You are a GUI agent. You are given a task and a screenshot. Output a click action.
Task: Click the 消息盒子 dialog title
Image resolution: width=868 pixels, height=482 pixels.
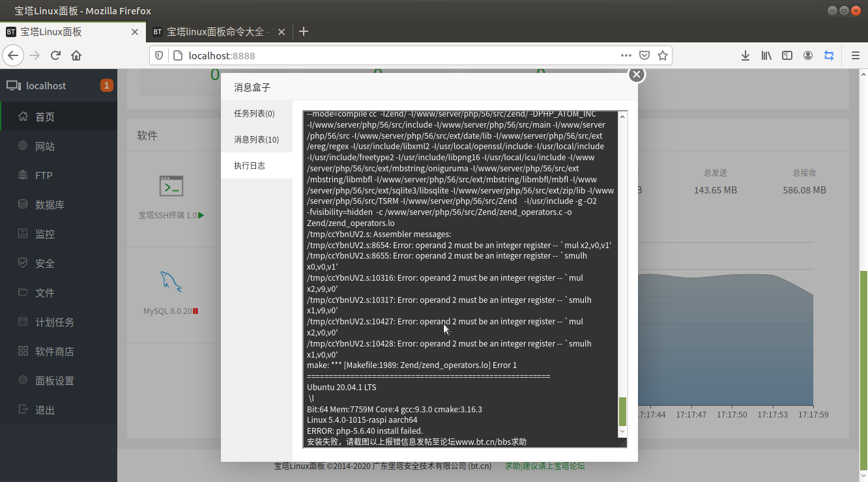(x=252, y=87)
